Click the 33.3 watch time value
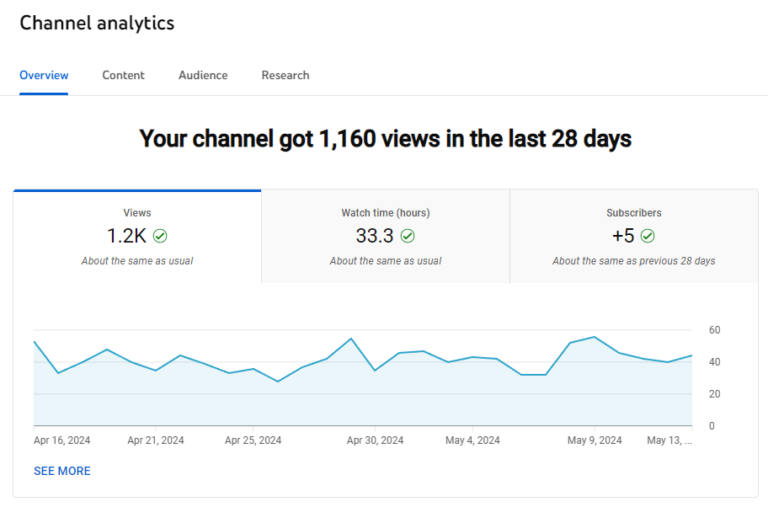This screenshot has height=507, width=768. pyautogui.click(x=375, y=236)
